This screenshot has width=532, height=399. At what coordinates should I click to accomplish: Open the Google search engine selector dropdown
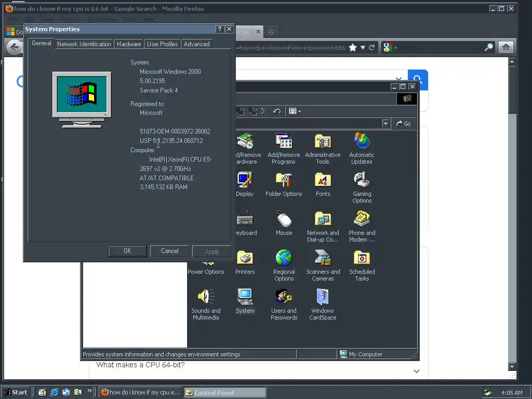[390, 47]
